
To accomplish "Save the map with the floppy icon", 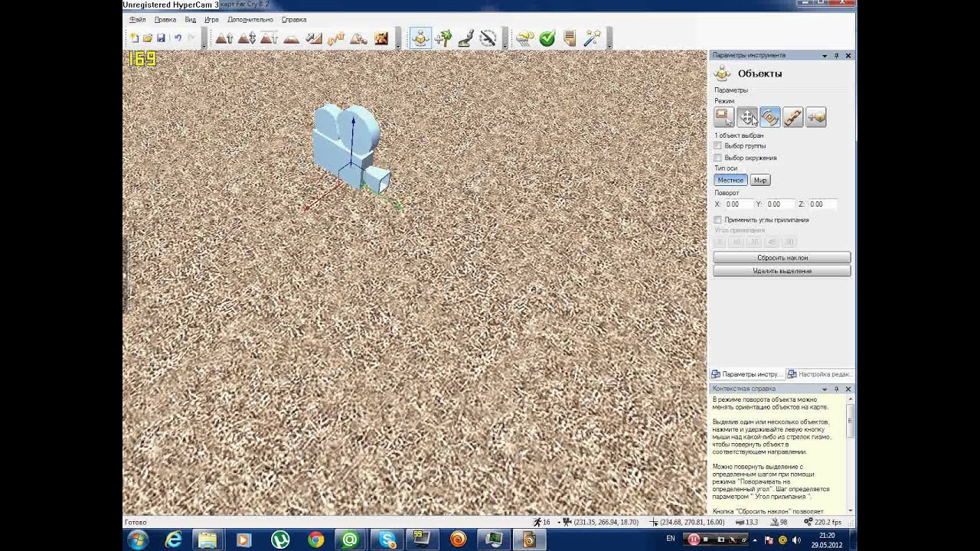I will pyautogui.click(x=161, y=37).
